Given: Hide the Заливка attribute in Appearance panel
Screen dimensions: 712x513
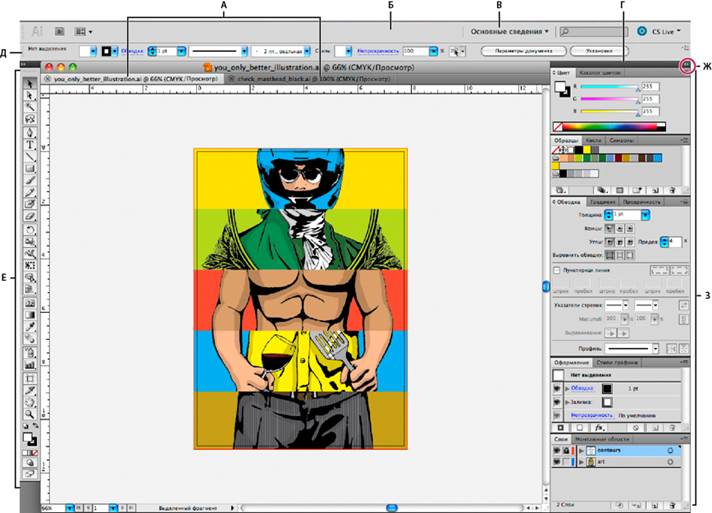Looking at the screenshot, I should pyautogui.click(x=557, y=402).
